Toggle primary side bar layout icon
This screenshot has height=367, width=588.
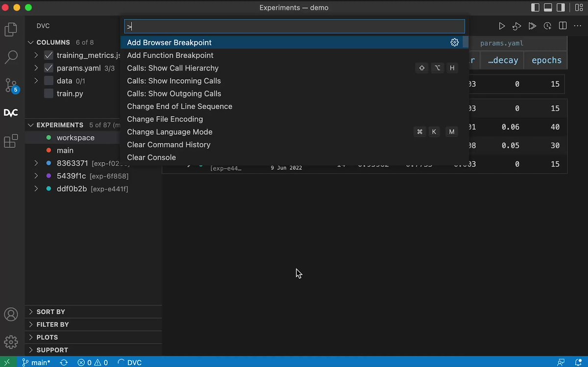(535, 8)
